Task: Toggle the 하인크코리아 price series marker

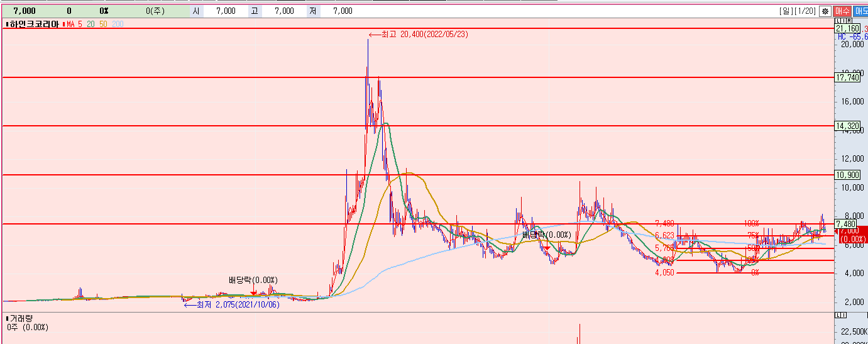Action: point(7,24)
